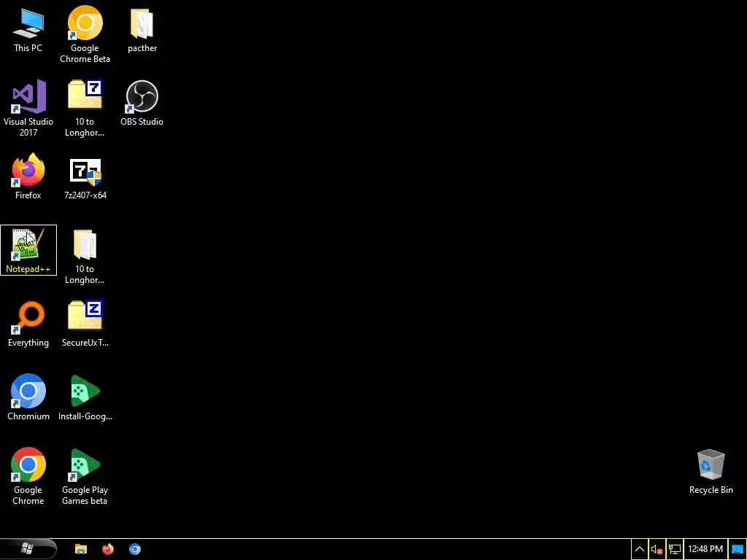Viewport: 747px width, 560px height.
Task: Select the Install-Goog... installer icon
Action: [x=85, y=397]
